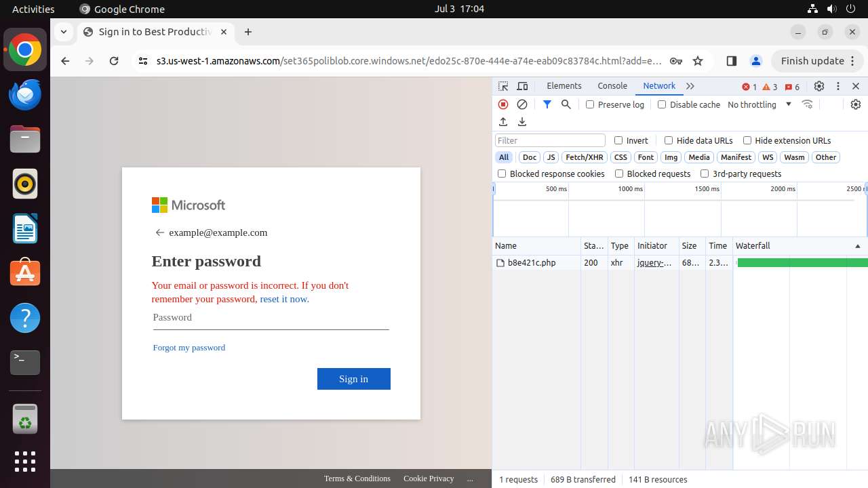The image size is (868, 488).
Task: Open network conditions wifi icon
Action: pyautogui.click(x=807, y=104)
